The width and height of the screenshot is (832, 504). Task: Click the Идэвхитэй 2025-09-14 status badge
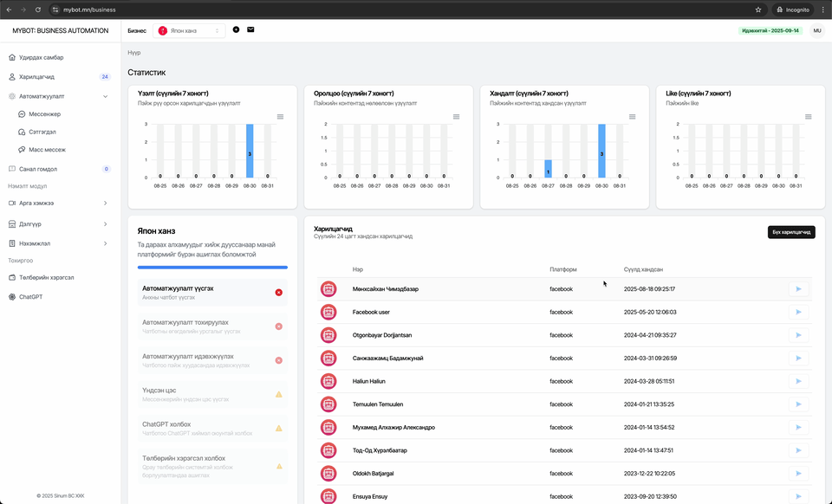pos(770,30)
